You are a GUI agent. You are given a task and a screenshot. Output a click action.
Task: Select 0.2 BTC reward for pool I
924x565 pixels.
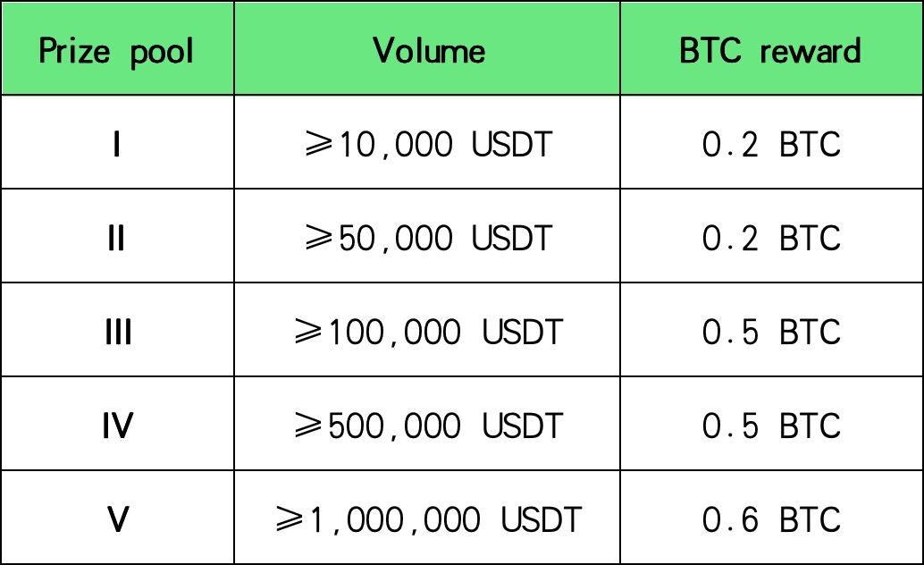click(x=771, y=145)
